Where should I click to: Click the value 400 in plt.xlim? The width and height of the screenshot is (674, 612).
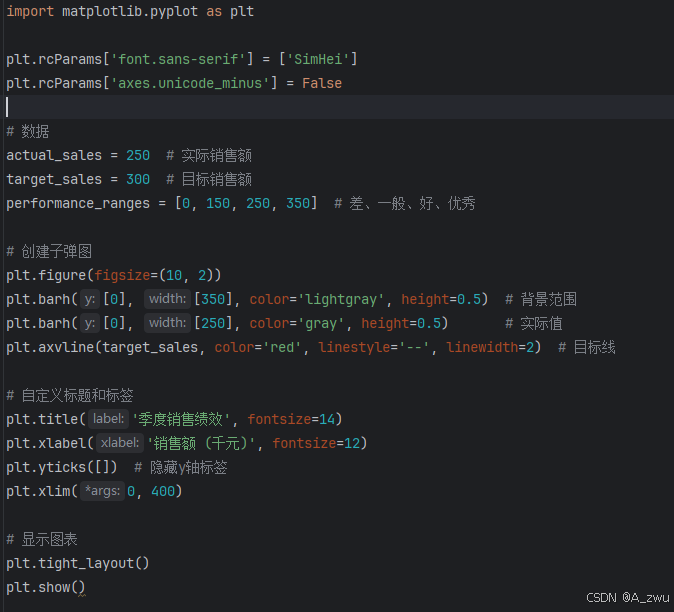pos(163,491)
